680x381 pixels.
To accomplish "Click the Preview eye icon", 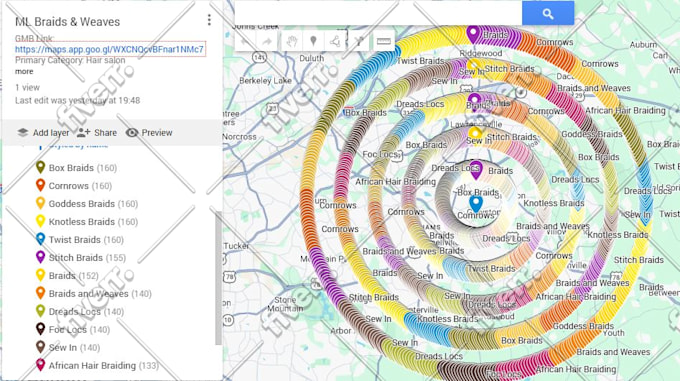I will (132, 133).
